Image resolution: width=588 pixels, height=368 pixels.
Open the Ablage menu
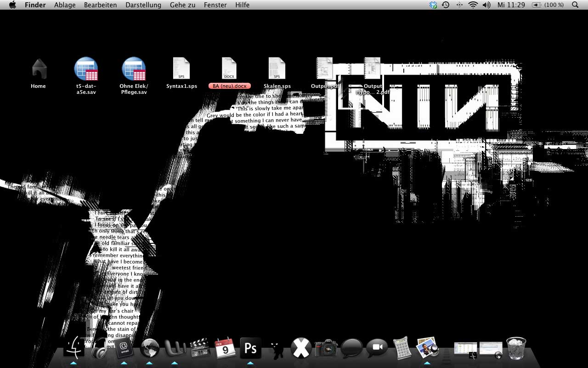click(65, 5)
